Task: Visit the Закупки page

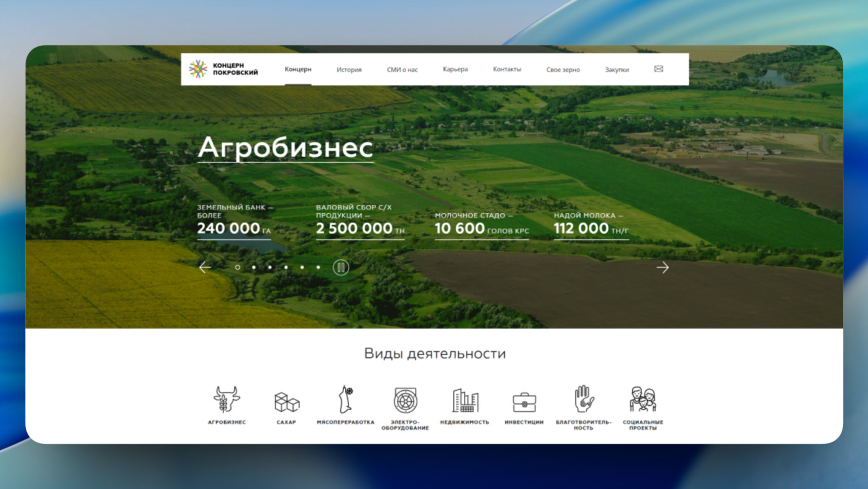Action: coord(617,70)
